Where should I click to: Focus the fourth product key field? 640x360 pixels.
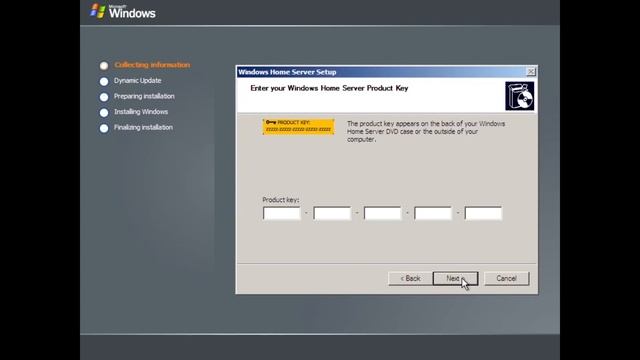[x=433, y=213]
